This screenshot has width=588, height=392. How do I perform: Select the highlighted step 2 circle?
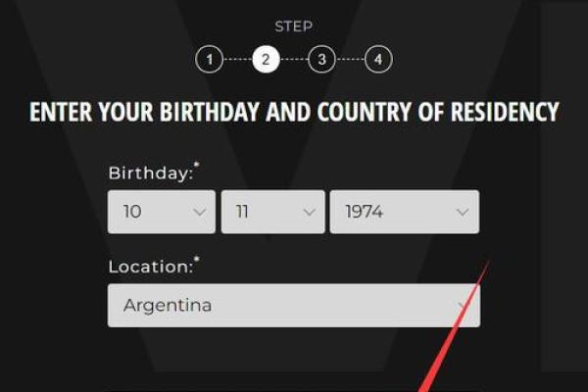click(266, 59)
